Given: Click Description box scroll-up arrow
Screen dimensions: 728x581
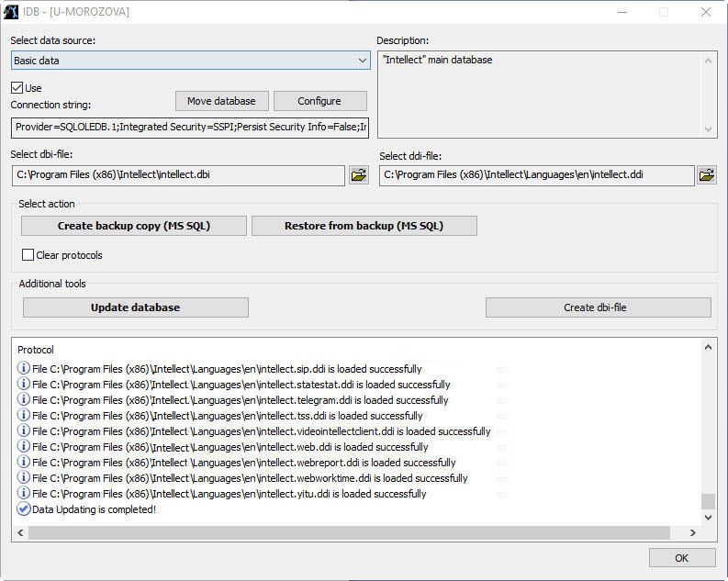Looking at the screenshot, I should [x=708, y=61].
